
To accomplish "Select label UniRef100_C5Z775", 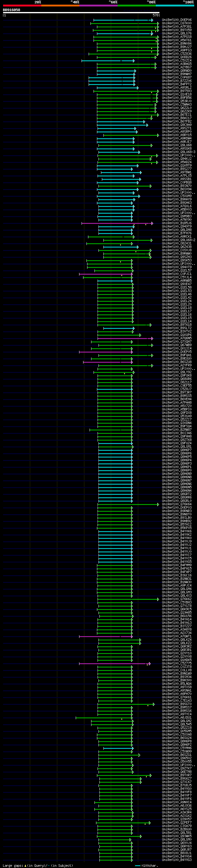I will point(176,664).
